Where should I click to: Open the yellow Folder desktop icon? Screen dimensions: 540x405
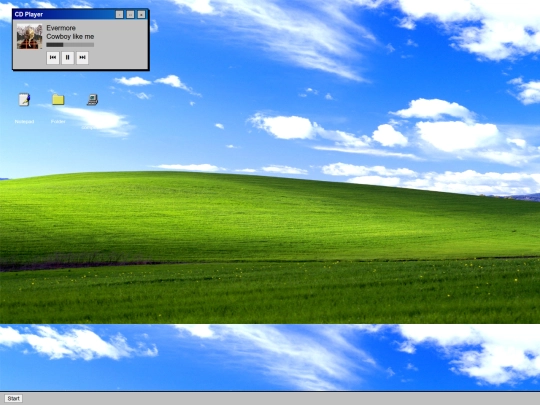pyautogui.click(x=58, y=100)
